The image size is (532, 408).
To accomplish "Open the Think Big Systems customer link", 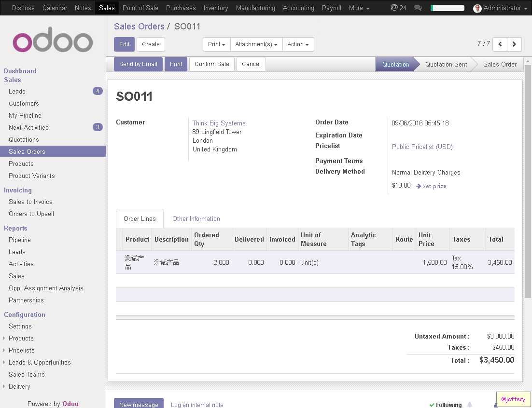I will click(x=219, y=123).
